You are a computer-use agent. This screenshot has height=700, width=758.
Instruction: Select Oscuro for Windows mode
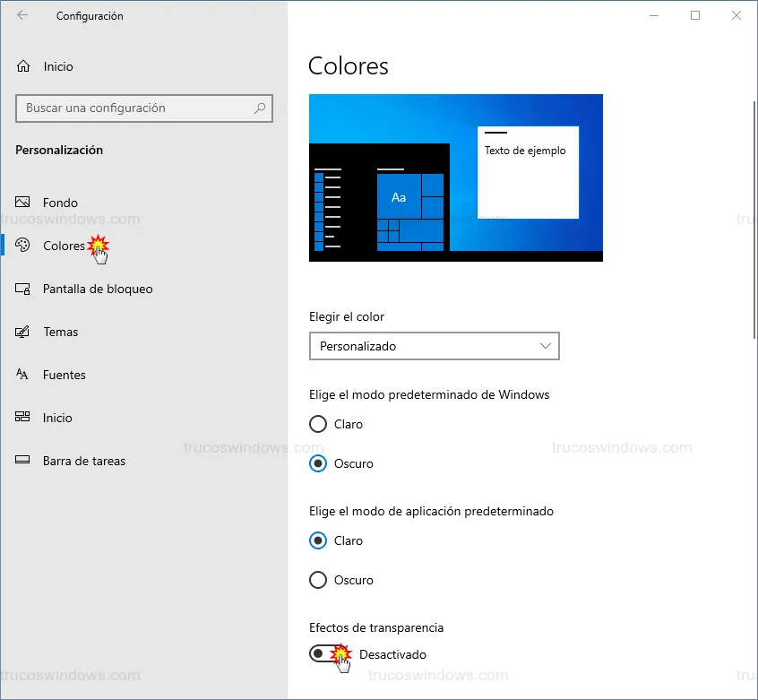point(317,463)
